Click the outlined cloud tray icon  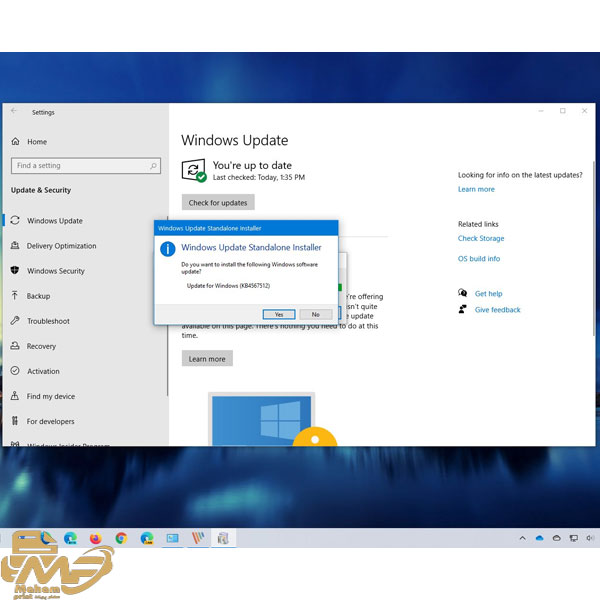pos(557,538)
